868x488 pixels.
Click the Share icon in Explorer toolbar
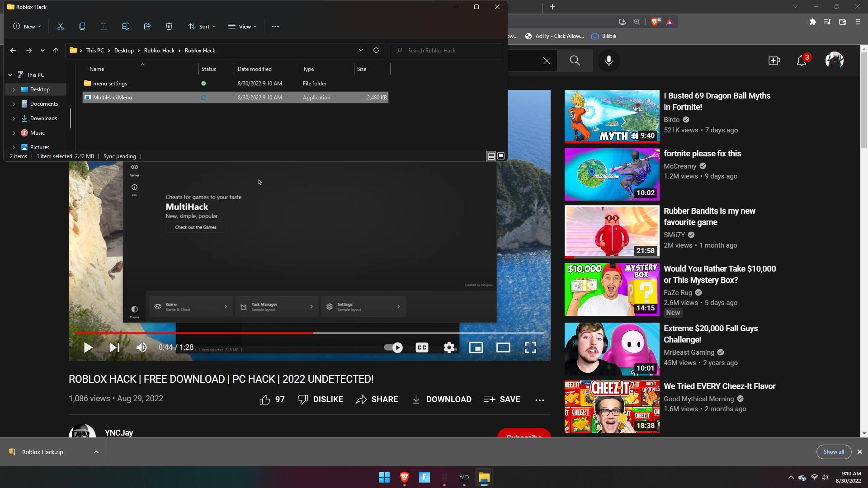(x=147, y=26)
